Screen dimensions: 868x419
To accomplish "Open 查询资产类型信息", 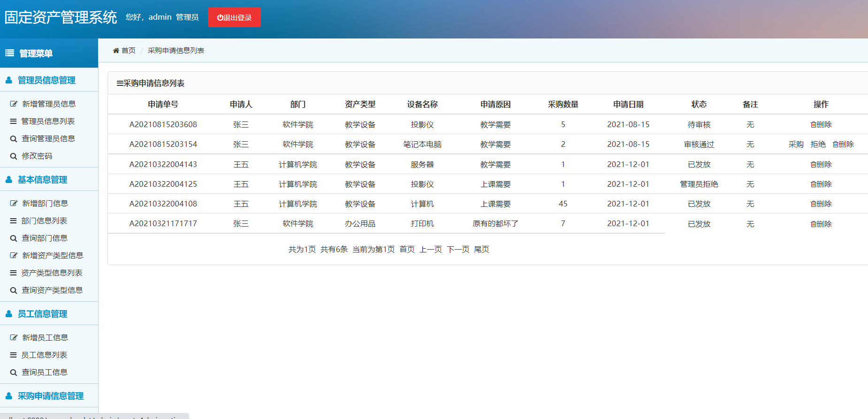I will [x=52, y=290].
